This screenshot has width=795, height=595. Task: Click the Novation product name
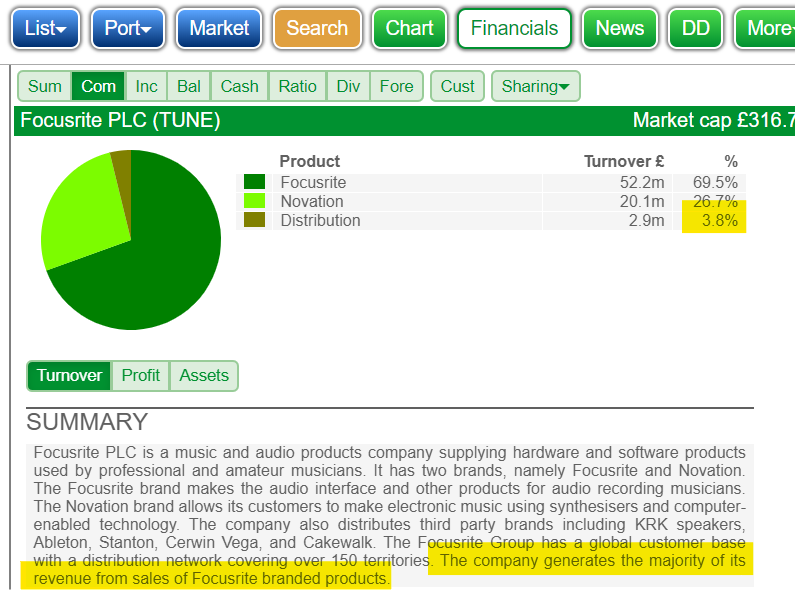(x=312, y=201)
